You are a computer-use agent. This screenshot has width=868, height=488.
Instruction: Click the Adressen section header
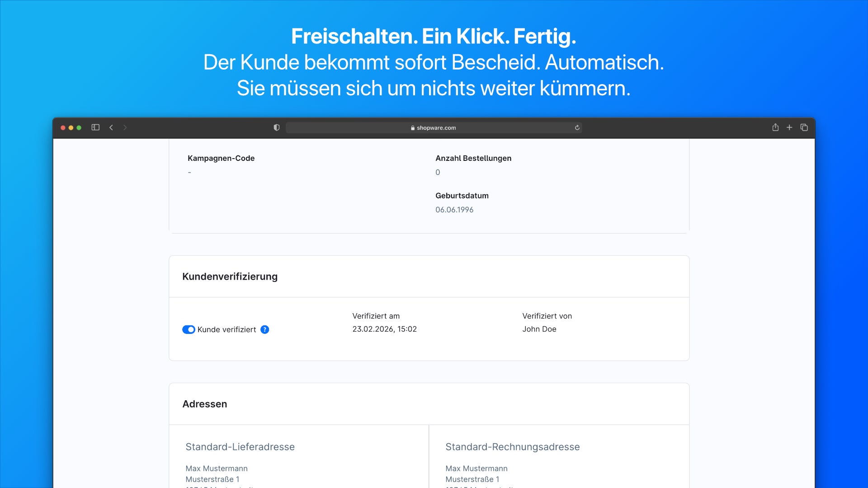(205, 404)
